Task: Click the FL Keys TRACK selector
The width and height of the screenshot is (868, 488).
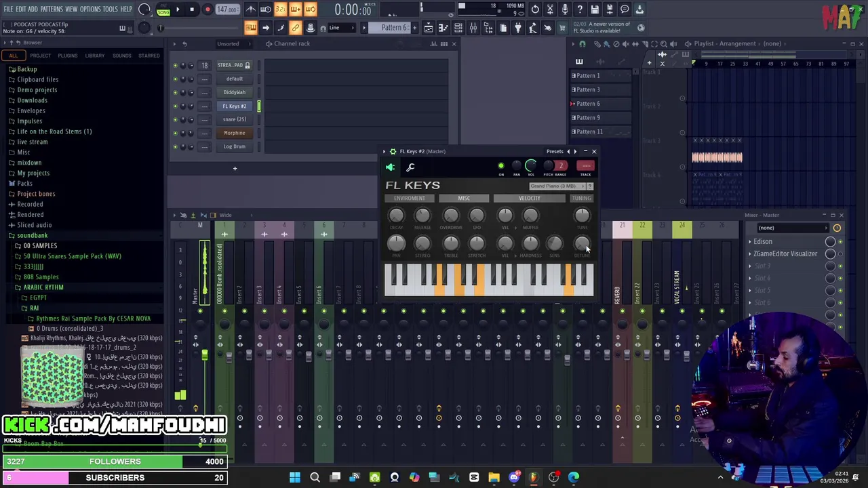Action: pyautogui.click(x=586, y=166)
